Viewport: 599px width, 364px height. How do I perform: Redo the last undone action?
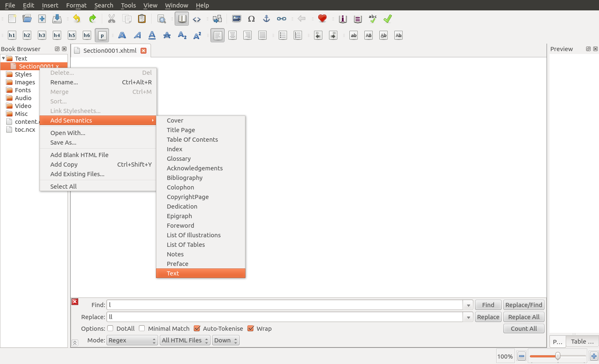click(x=92, y=19)
